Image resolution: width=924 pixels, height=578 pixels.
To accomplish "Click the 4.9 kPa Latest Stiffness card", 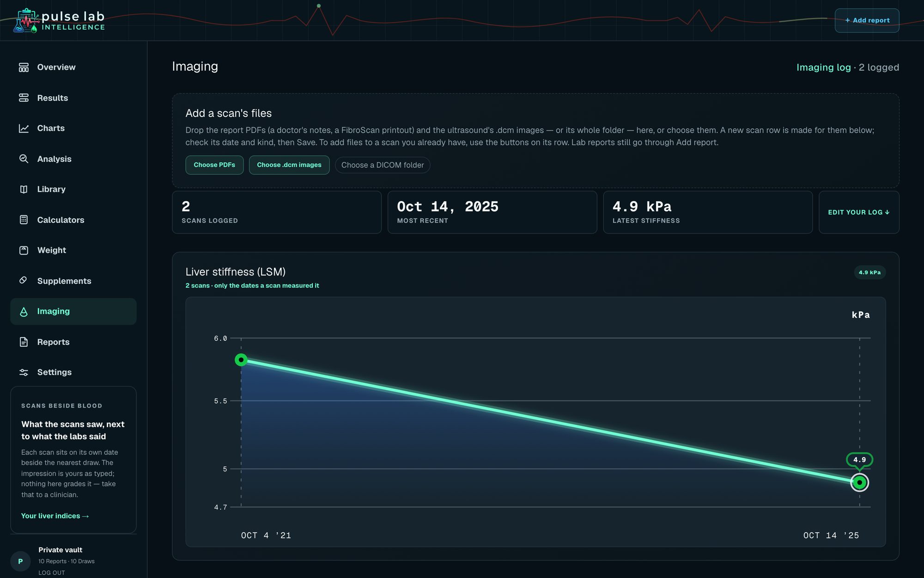I will coord(708,212).
